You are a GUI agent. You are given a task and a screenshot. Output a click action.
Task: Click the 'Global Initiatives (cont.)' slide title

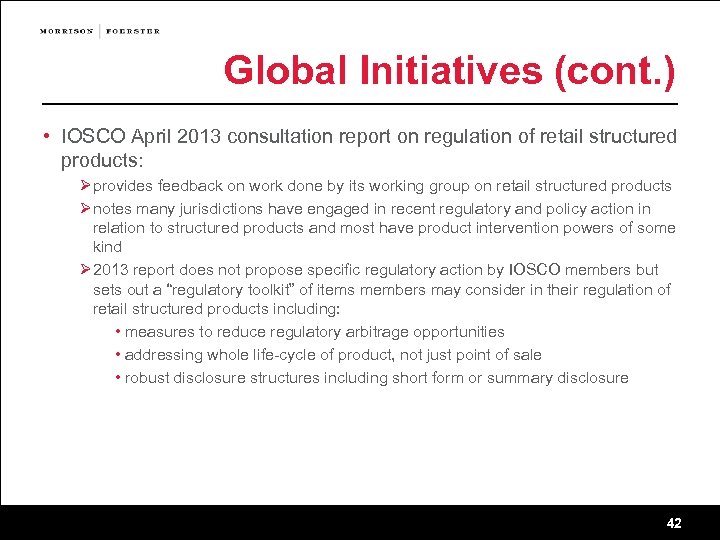[450, 71]
